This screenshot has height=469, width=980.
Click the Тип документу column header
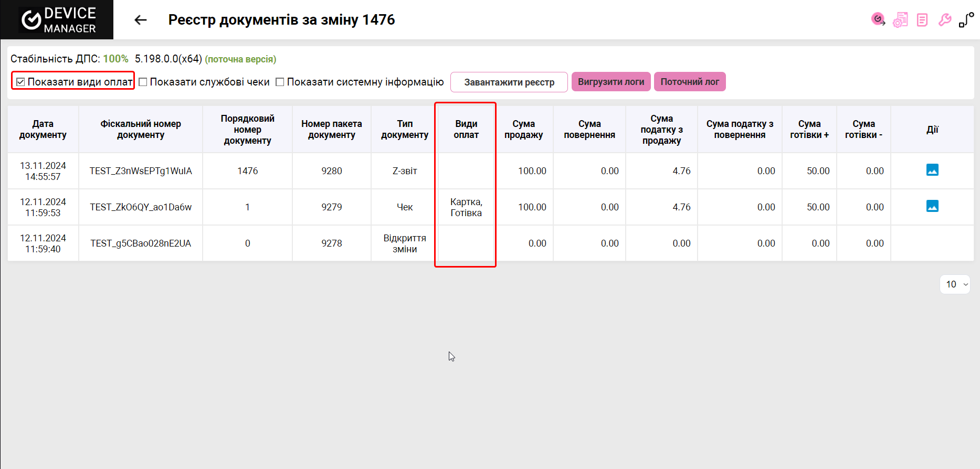click(405, 130)
